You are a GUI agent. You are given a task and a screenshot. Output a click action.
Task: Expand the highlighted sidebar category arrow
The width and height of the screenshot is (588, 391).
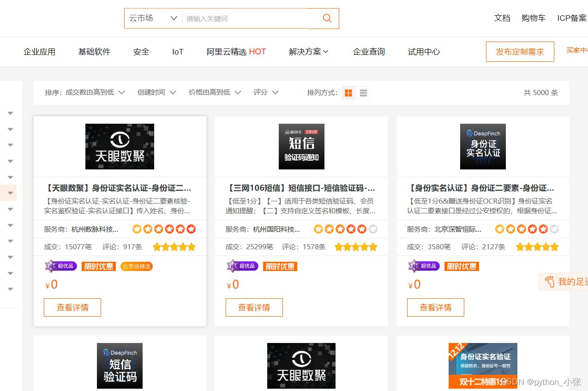(10, 193)
